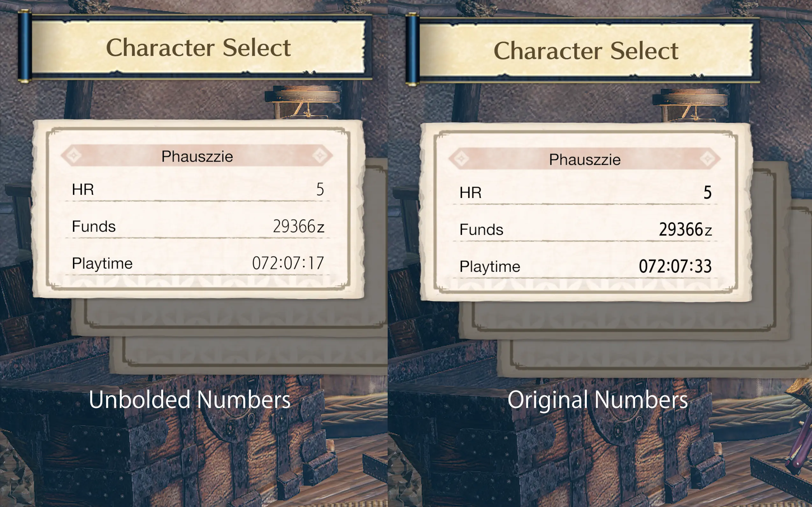812x507 pixels.
Task: Click the "Unbolded Numbers" caption text
Action: click(190, 400)
